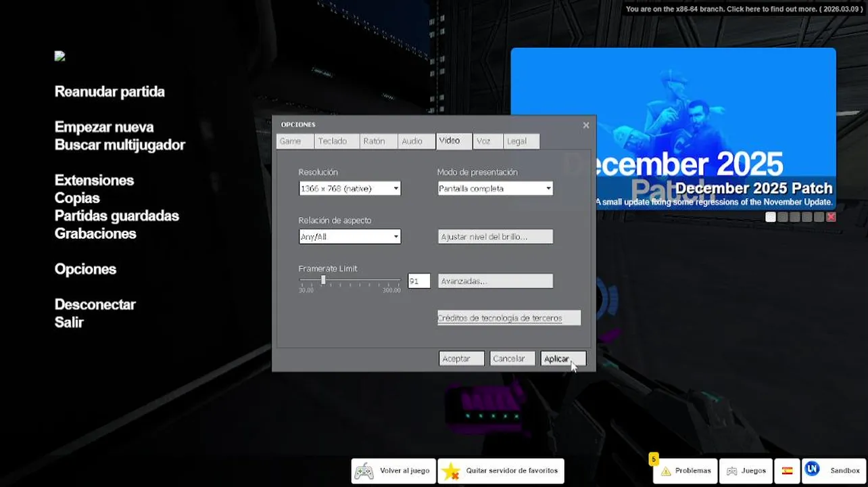Open the Avanzadas video settings
868x487 pixels.
[x=495, y=281]
